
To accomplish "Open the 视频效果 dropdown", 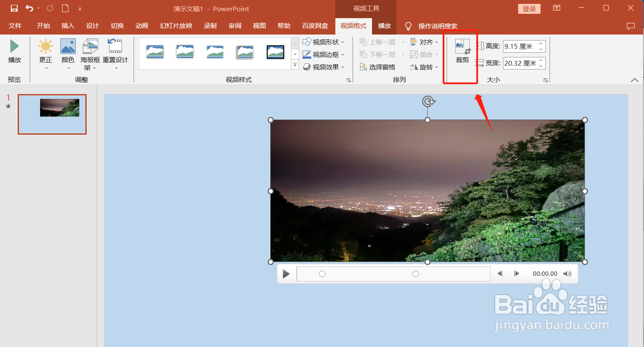I will pyautogui.click(x=323, y=67).
